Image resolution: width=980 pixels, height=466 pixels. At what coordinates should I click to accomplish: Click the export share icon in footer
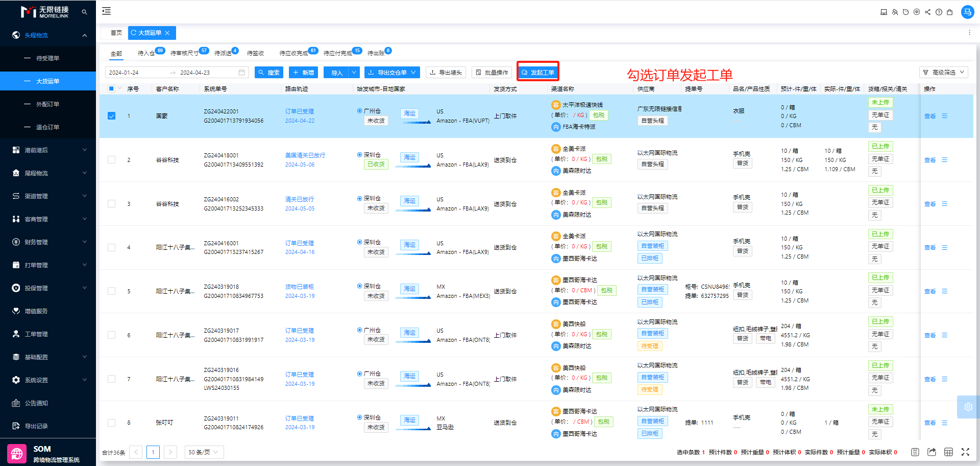tap(932, 452)
